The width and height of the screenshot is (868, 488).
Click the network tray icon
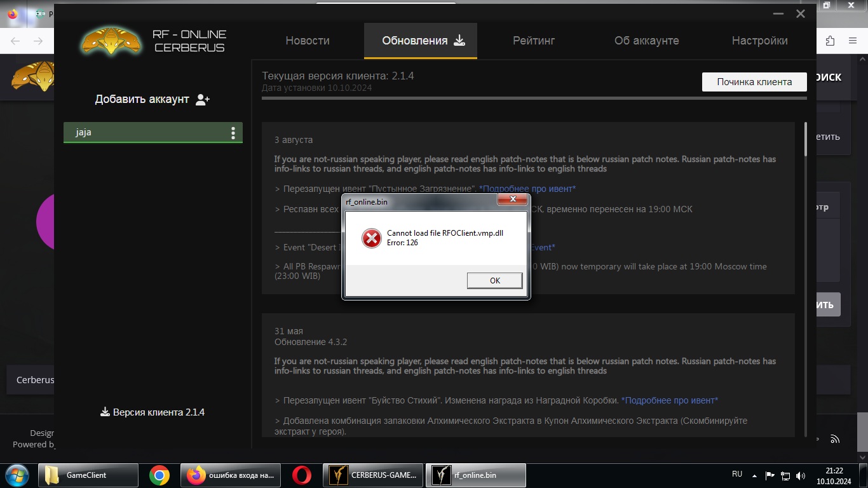point(785,475)
